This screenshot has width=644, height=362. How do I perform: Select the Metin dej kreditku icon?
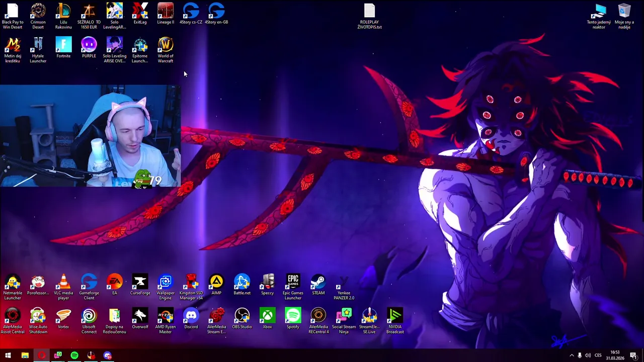click(x=13, y=50)
